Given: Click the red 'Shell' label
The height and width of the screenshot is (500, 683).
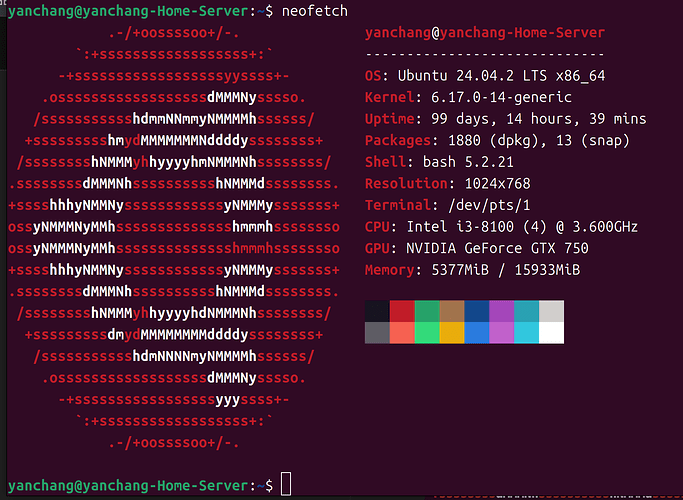Looking at the screenshot, I should pos(385,162).
